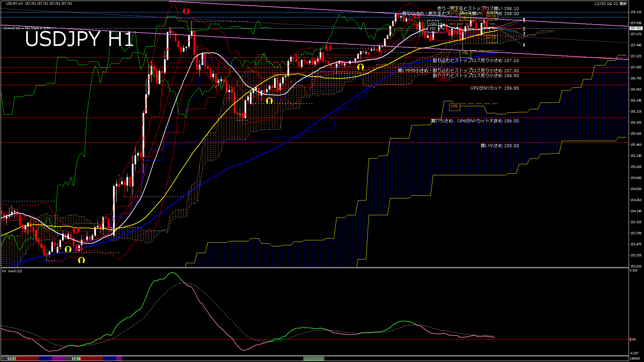This screenshot has height=362, width=644.
Task: Click the -0.207 macd scale value
Action: pos(634,353)
